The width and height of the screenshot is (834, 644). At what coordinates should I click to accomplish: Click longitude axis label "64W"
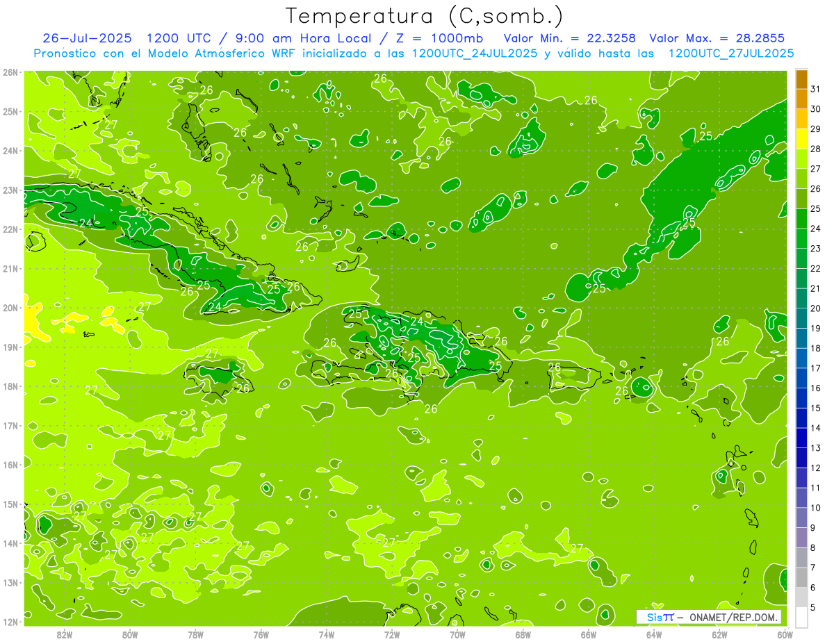tap(653, 634)
